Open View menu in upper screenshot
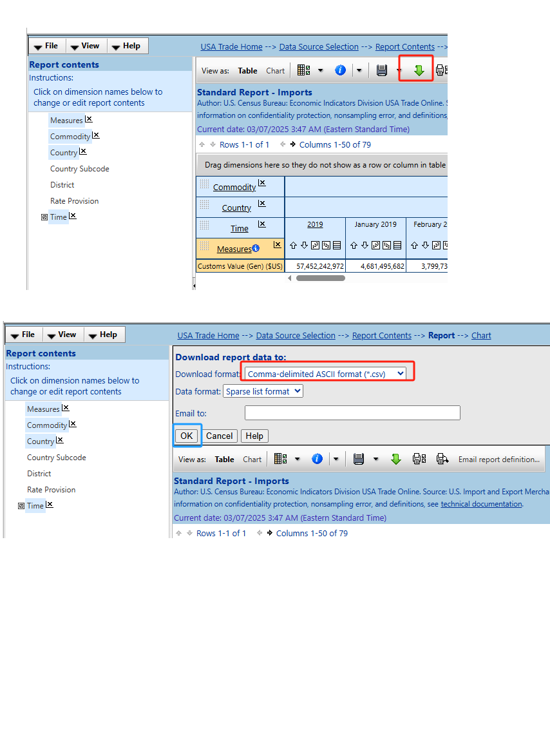 click(86, 46)
